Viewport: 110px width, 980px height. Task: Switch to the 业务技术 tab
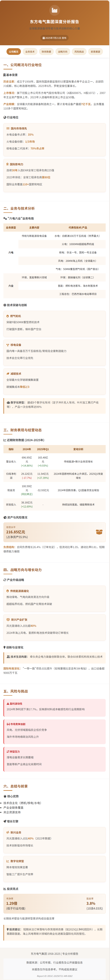coord(30,52)
